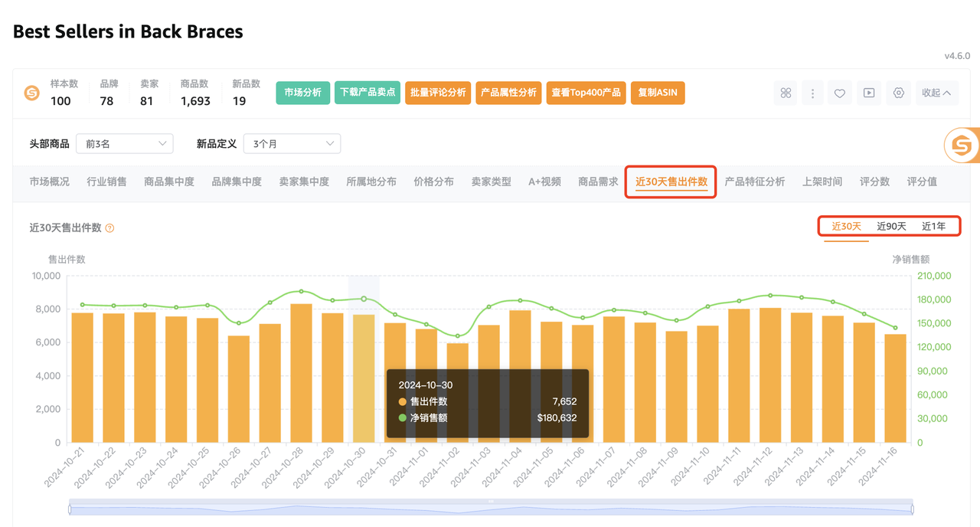Viewport: 980px width, 527px height.
Task: Click the orange 复制ASIN button
Action: 658,93
